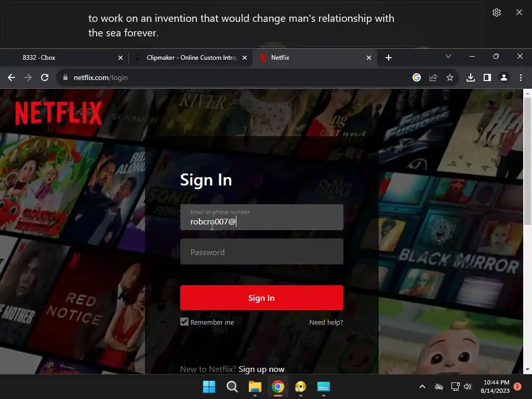Open teal app icon in taskbar
This screenshot has height=399, width=532.
click(x=324, y=387)
